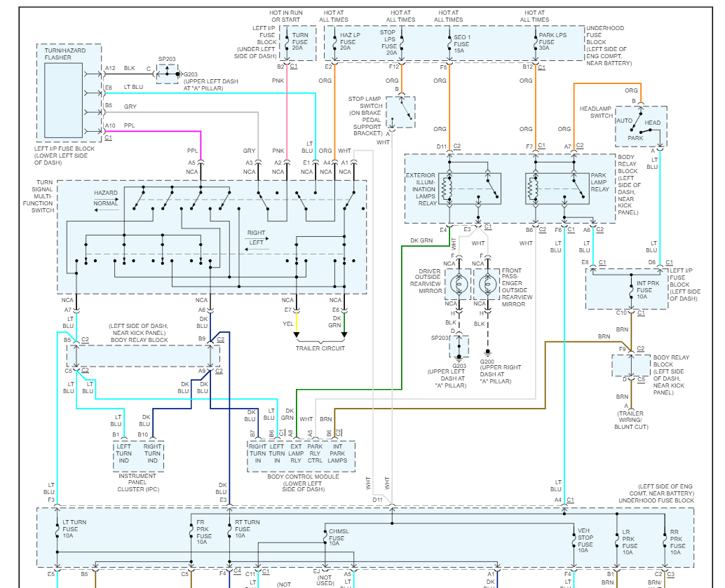Select the F9 connector label
The width and height of the screenshot is (725, 588).
pos(623,349)
